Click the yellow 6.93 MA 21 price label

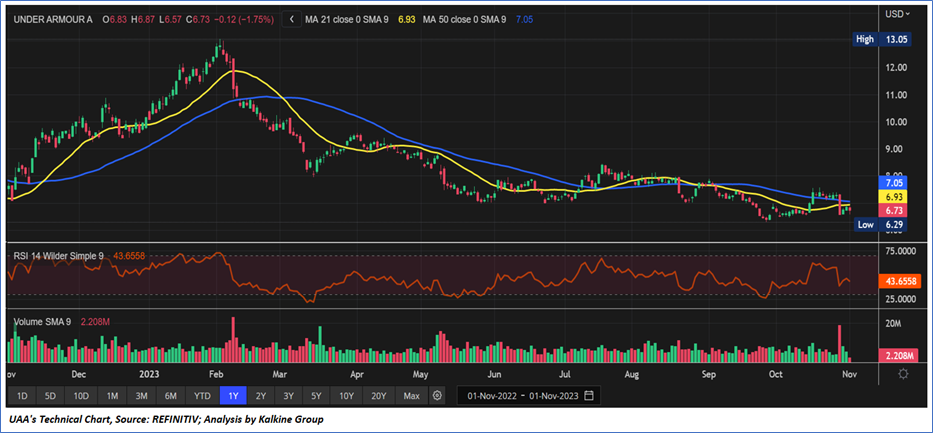pos(893,196)
